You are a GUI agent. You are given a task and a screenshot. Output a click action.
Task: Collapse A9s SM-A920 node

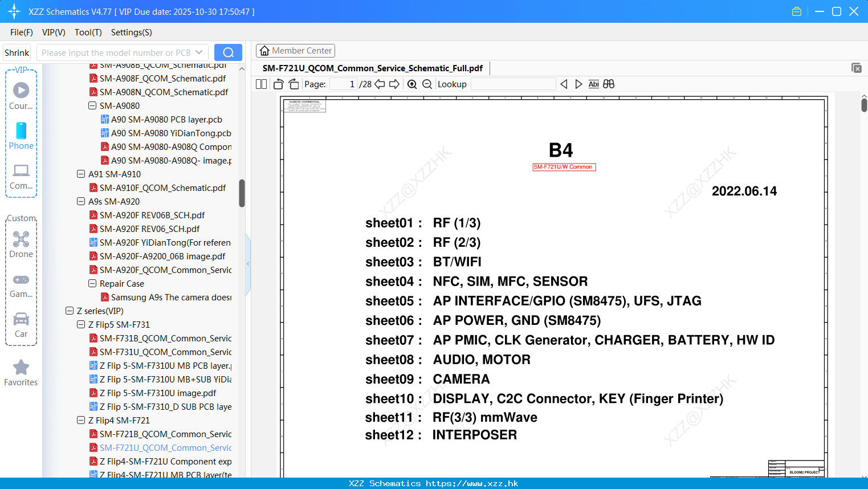[x=81, y=201]
